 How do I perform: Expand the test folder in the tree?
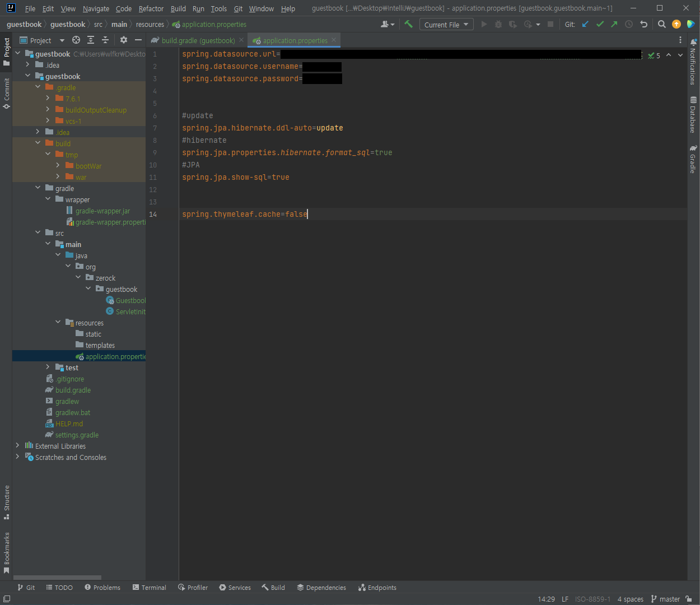click(x=48, y=367)
